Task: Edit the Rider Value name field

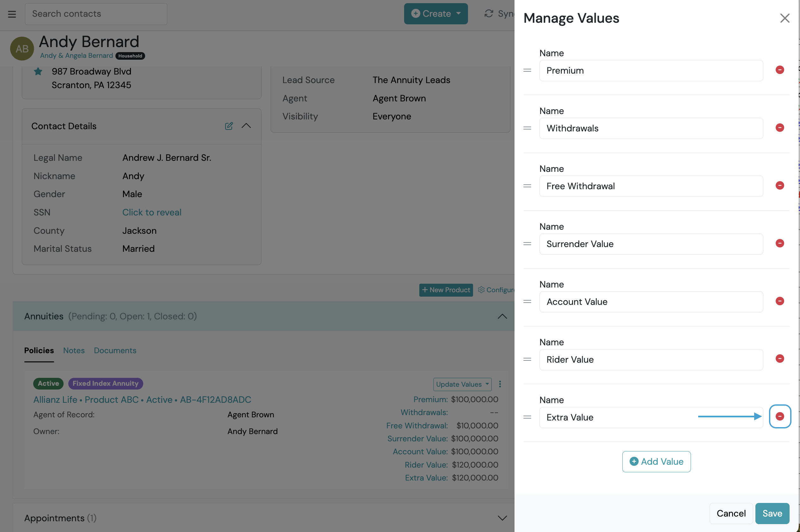Action: pos(651,359)
